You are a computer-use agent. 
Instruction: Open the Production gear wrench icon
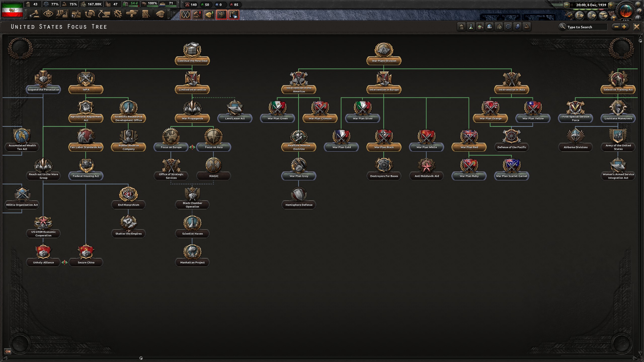pyautogui.click(x=118, y=14)
